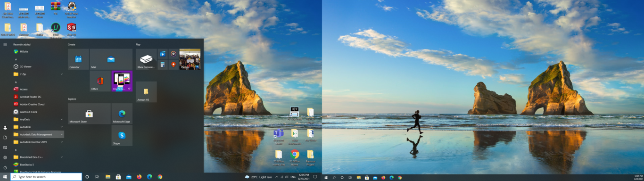Open the Mail tile

tap(111, 59)
